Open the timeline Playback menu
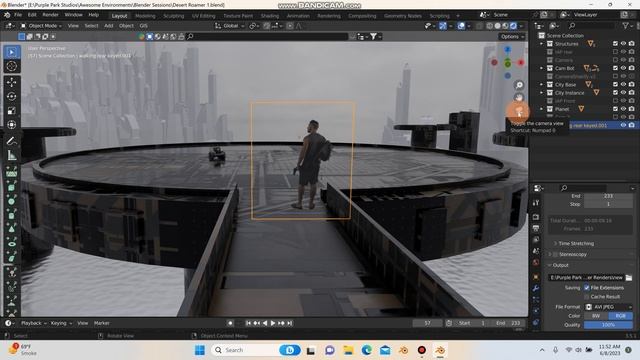The image size is (640, 360). point(33,323)
